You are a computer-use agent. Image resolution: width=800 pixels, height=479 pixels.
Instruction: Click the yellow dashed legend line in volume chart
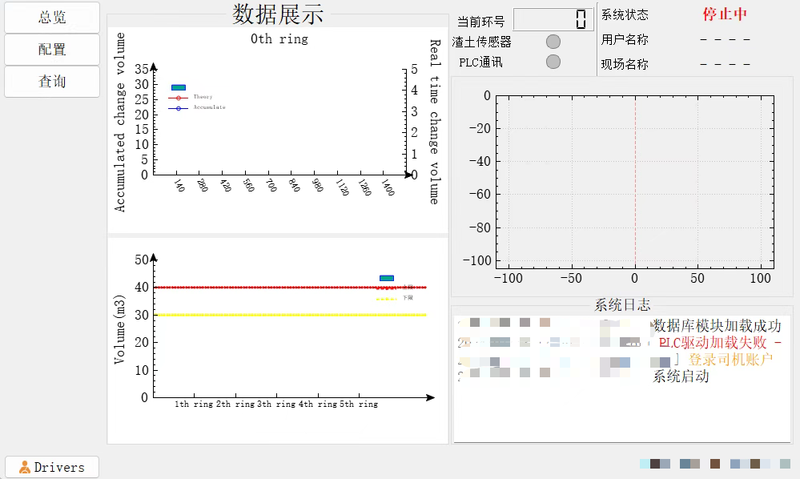[x=386, y=298]
